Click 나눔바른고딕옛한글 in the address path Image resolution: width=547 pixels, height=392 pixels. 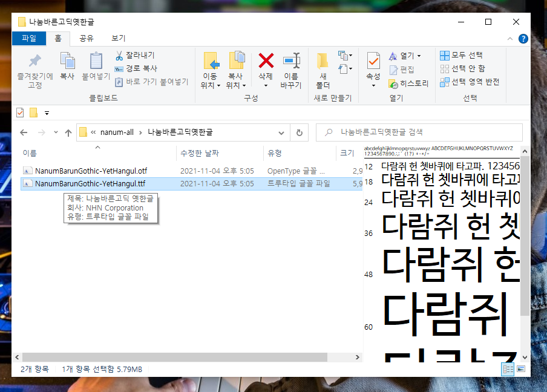[x=180, y=132]
